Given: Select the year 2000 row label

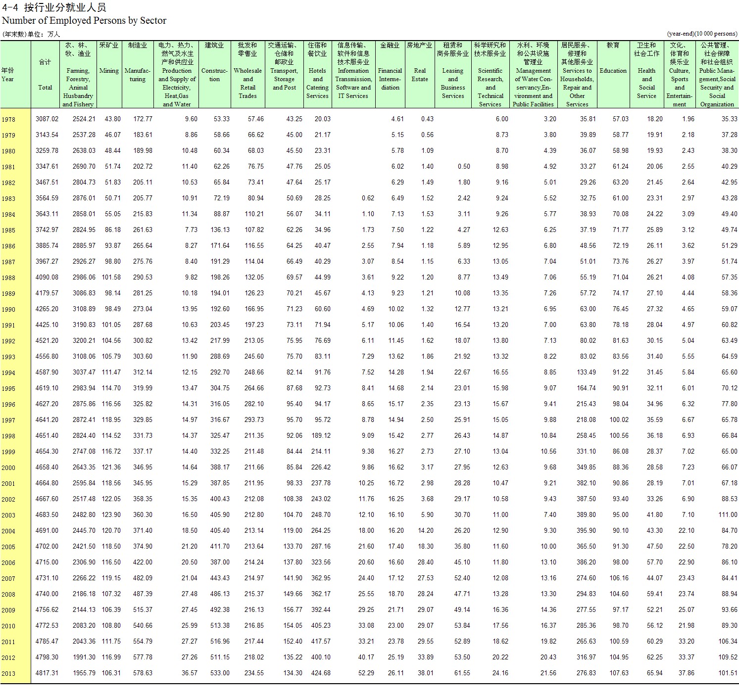Looking at the screenshot, I should click(x=8, y=468).
